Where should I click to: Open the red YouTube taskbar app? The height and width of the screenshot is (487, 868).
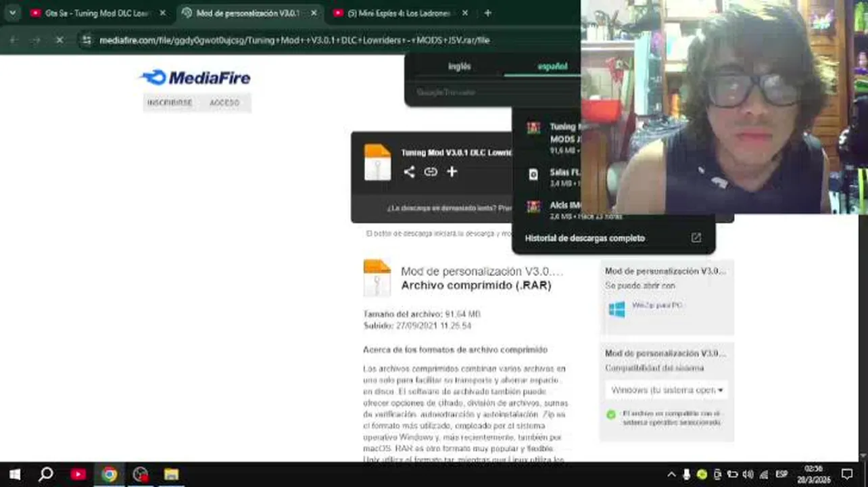(78, 474)
